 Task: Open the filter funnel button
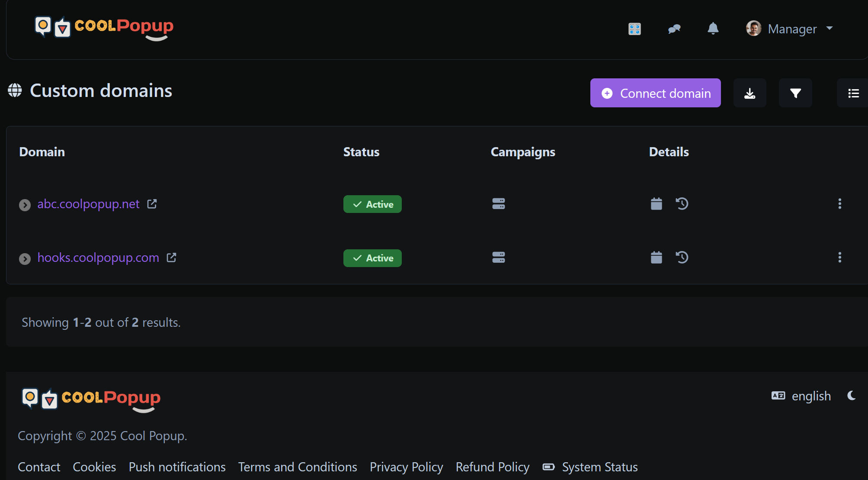pyautogui.click(x=795, y=93)
